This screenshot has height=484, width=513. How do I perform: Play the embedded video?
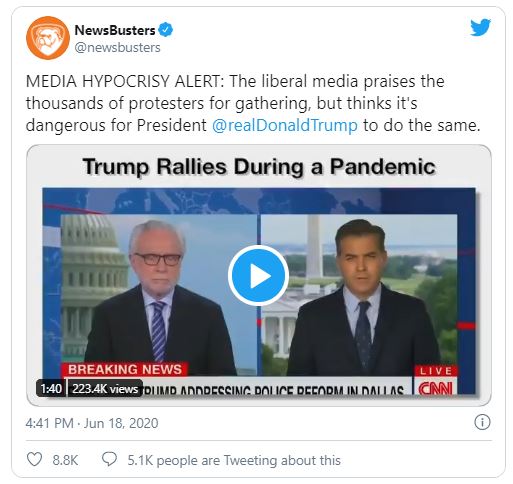[x=258, y=276]
